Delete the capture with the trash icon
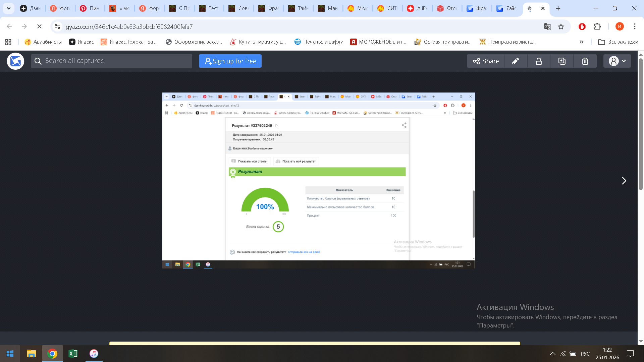The width and height of the screenshot is (644, 362). 585,61
